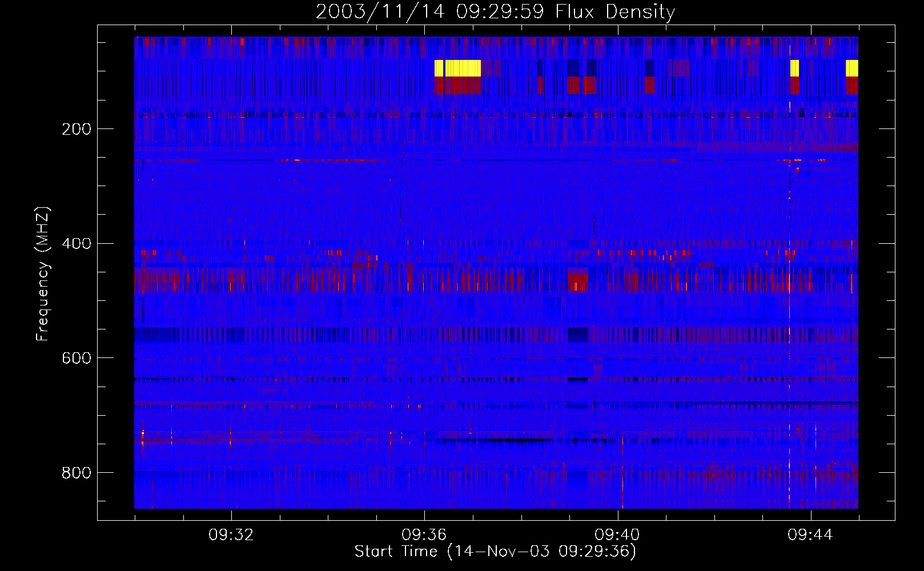This screenshot has width=924, height=571.
Task: Click the '09:32' time axis label
Action: [231, 535]
